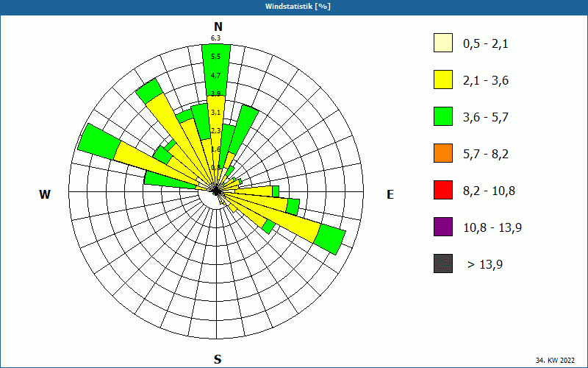Click the legend label '2,1 - 3,6'
The width and height of the screenshot is (588, 368).
click(x=486, y=81)
